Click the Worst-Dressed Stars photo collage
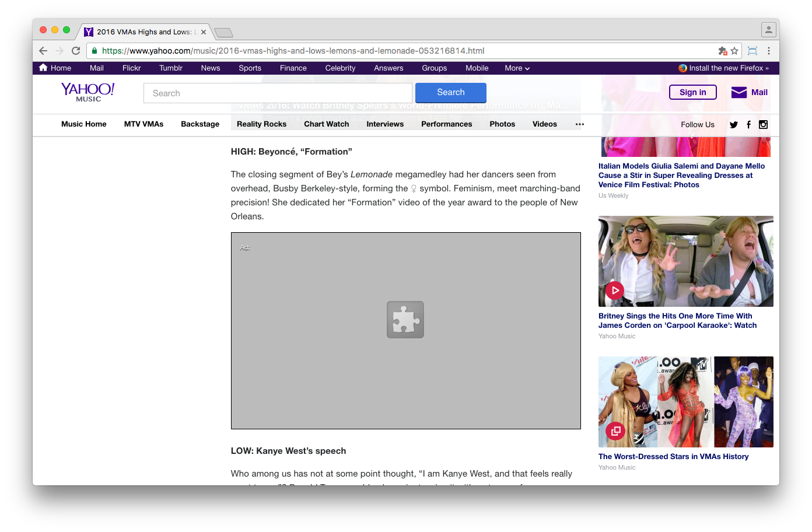 point(686,402)
